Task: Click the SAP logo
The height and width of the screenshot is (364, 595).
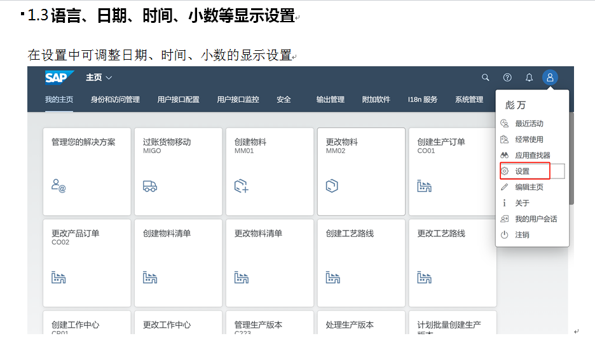Action: point(59,78)
